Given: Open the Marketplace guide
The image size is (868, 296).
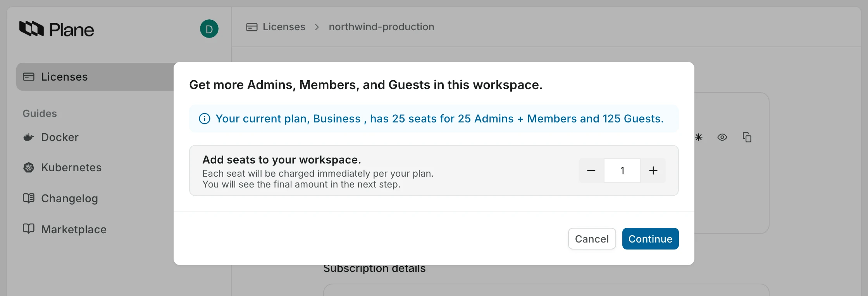Looking at the screenshot, I should tap(74, 229).
